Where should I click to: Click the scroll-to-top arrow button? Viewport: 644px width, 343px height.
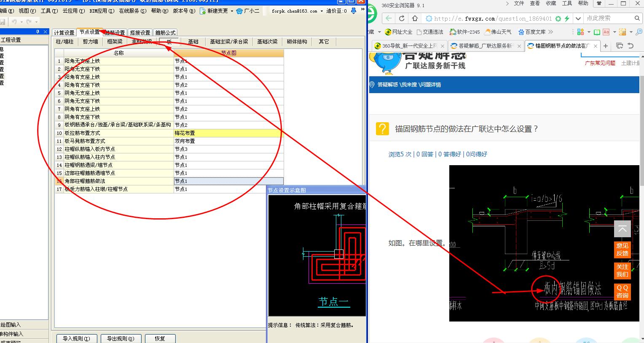pos(623,230)
